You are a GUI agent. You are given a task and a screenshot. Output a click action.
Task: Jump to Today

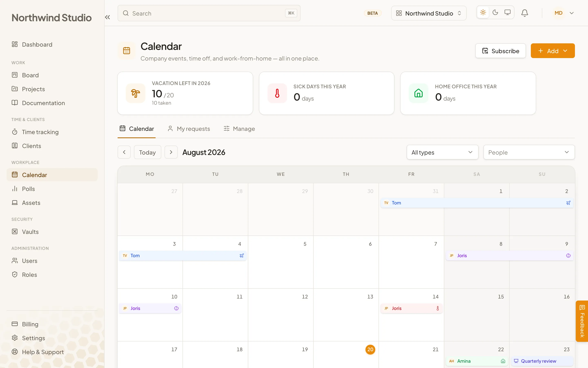147,152
